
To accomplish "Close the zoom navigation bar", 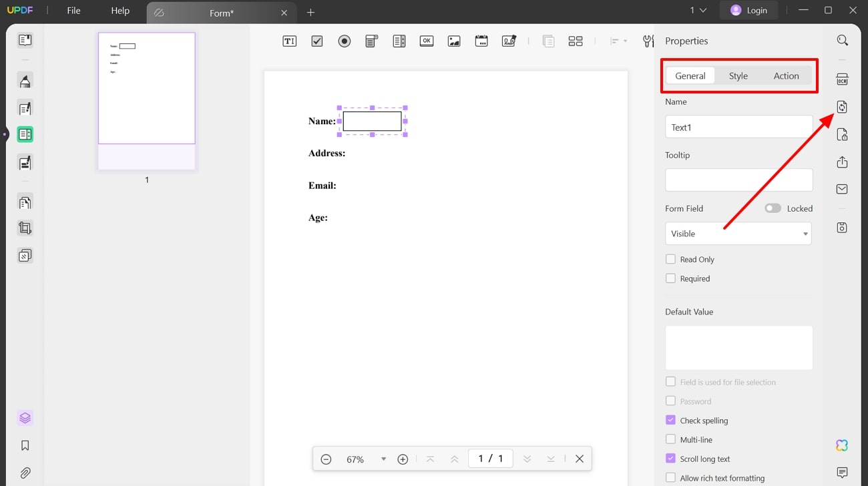I will (580, 459).
